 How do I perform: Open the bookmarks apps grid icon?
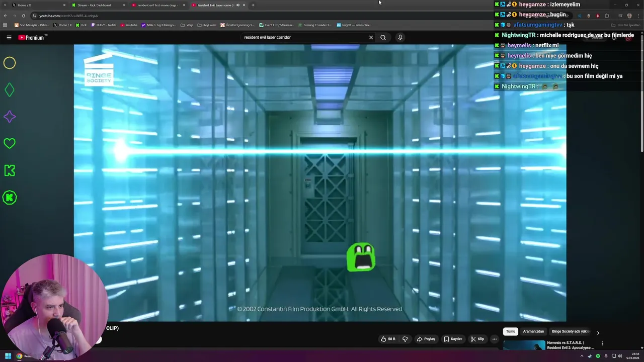tap(5, 25)
